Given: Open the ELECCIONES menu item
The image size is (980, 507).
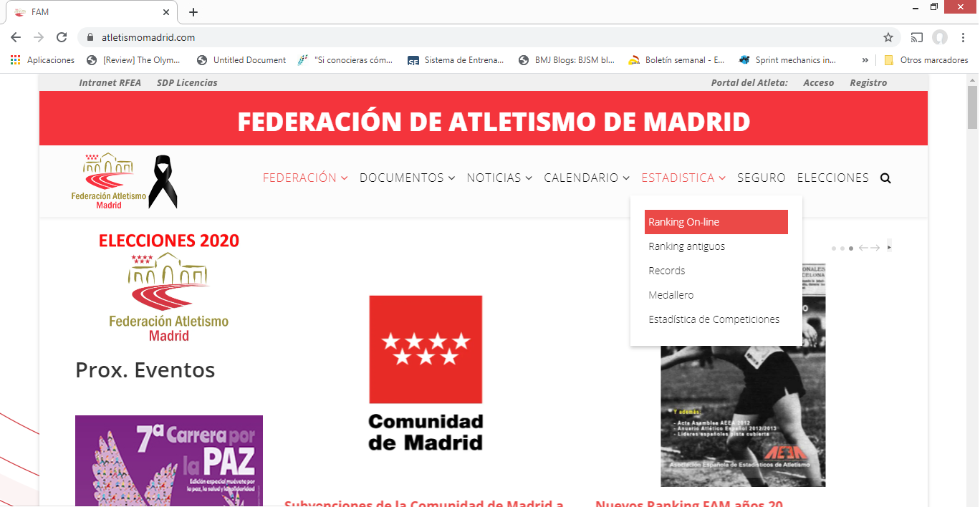Looking at the screenshot, I should (x=833, y=178).
